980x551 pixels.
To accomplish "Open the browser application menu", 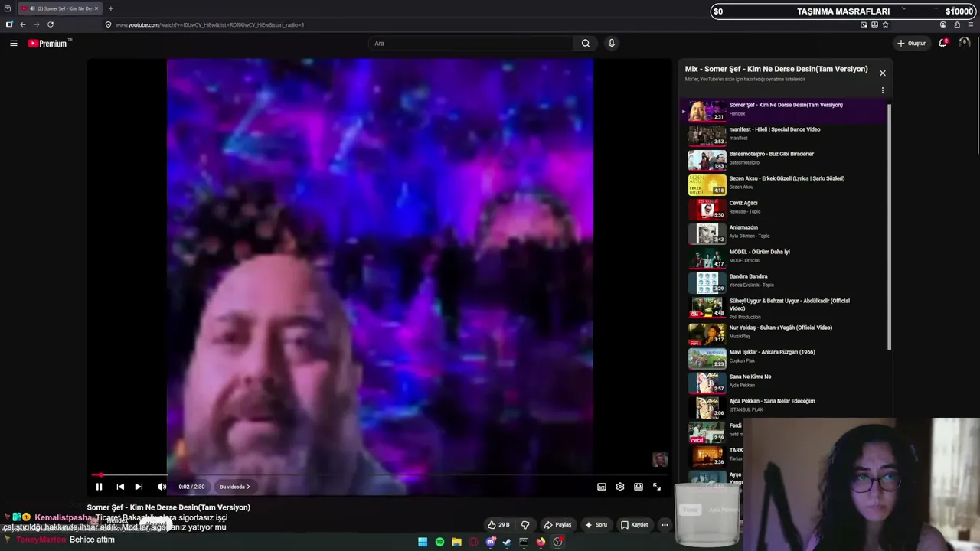I will tap(971, 24).
